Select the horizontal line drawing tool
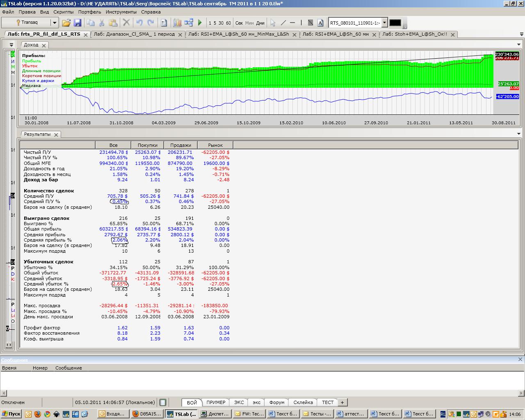 pos(292,23)
